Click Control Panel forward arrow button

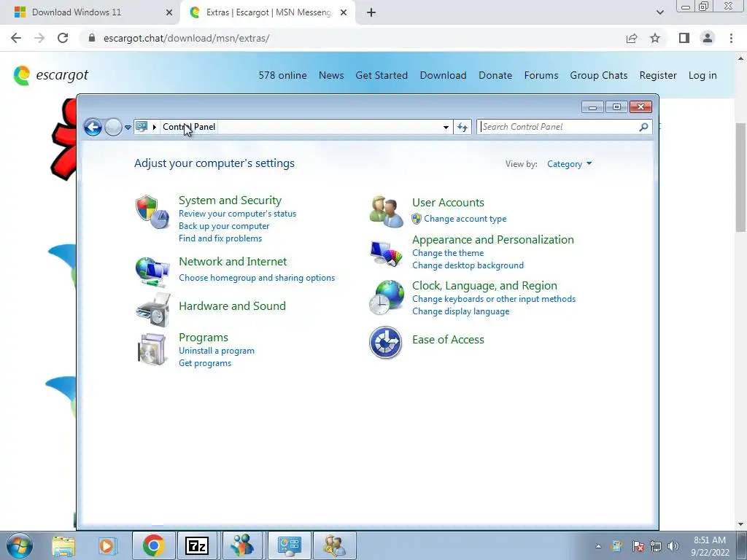coord(113,127)
